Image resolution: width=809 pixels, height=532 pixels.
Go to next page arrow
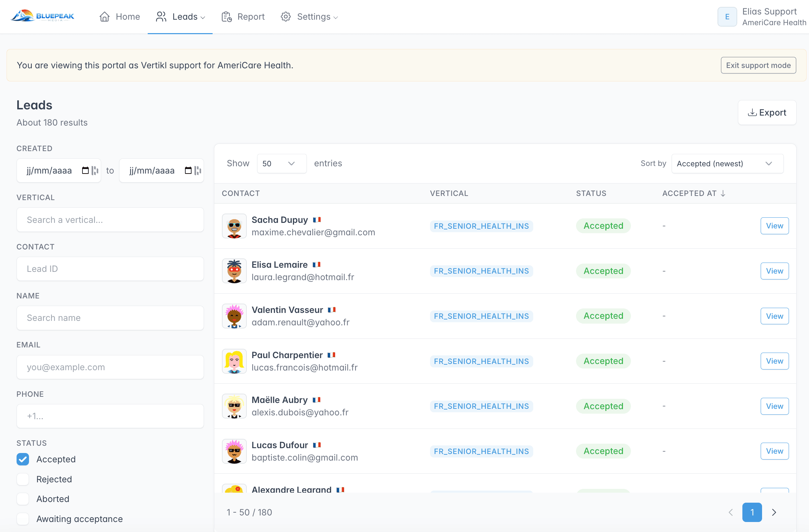[774, 512]
